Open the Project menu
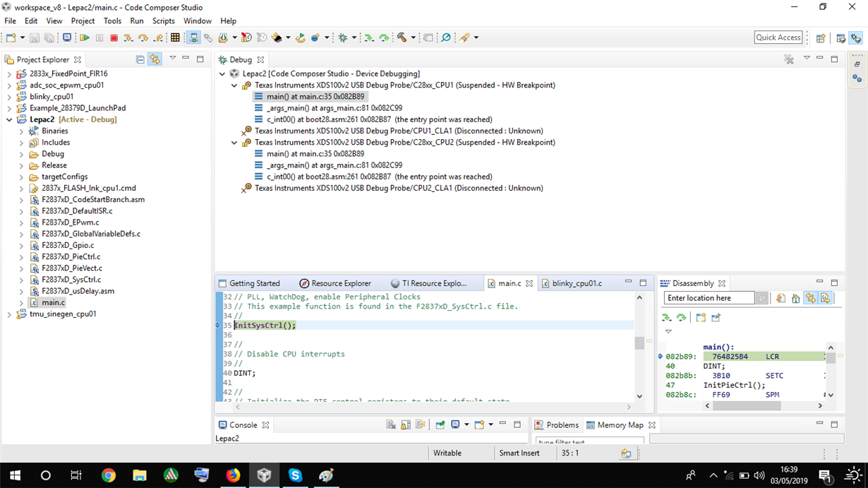Screen dimensions: 868x488 [83, 21]
